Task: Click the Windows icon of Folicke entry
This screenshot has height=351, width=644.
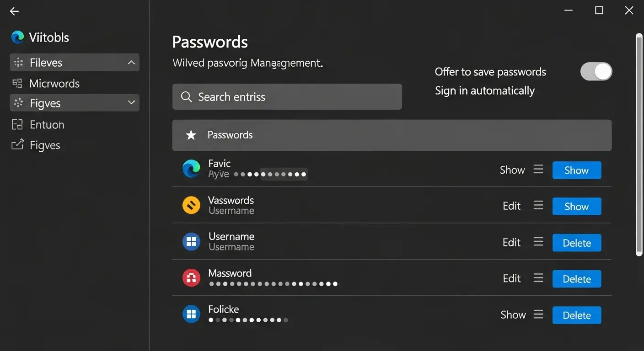Action: tap(191, 314)
